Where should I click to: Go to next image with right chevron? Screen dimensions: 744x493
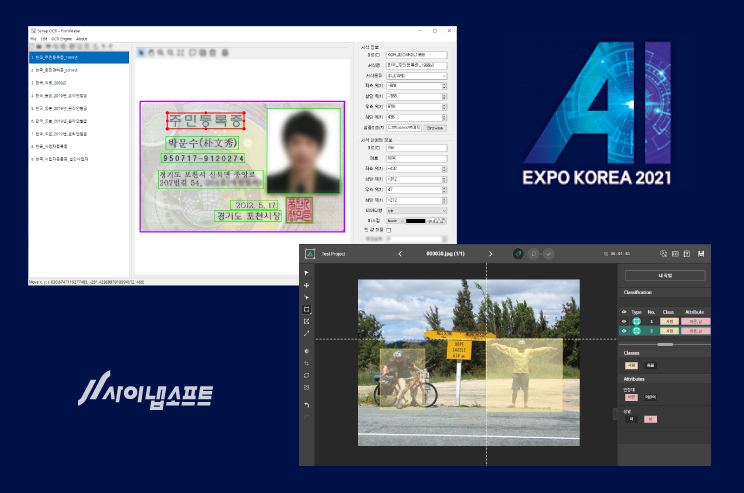pos(490,254)
